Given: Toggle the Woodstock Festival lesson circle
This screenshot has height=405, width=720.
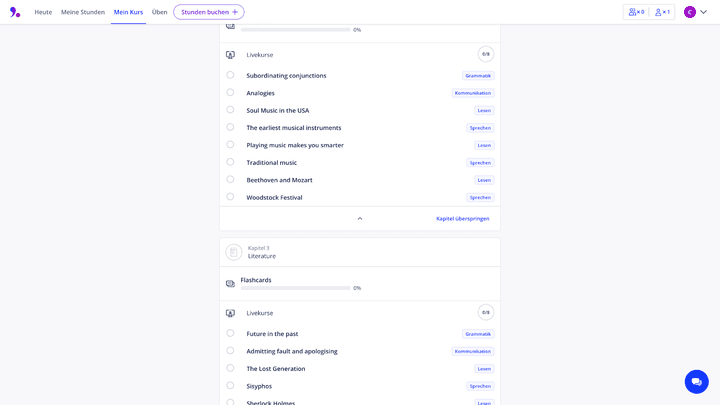Looking at the screenshot, I should click(230, 197).
